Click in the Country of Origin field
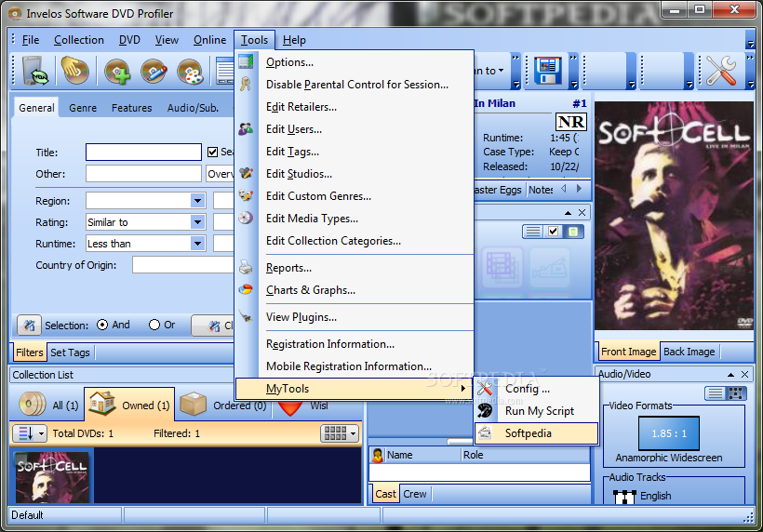763x532 pixels. (183, 265)
